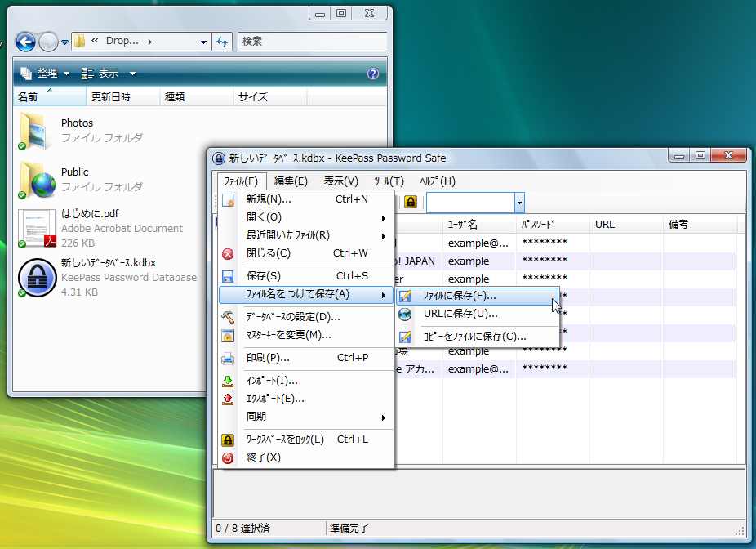Expand the Drop... breadcrumb arrow in address bar

pos(150,42)
